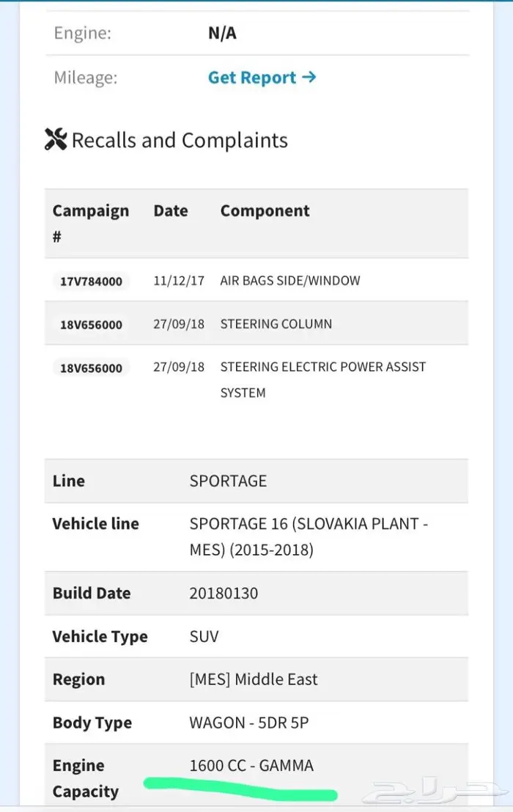This screenshot has width=513, height=812.
Task: Click the Date column header
Action: click(x=171, y=211)
